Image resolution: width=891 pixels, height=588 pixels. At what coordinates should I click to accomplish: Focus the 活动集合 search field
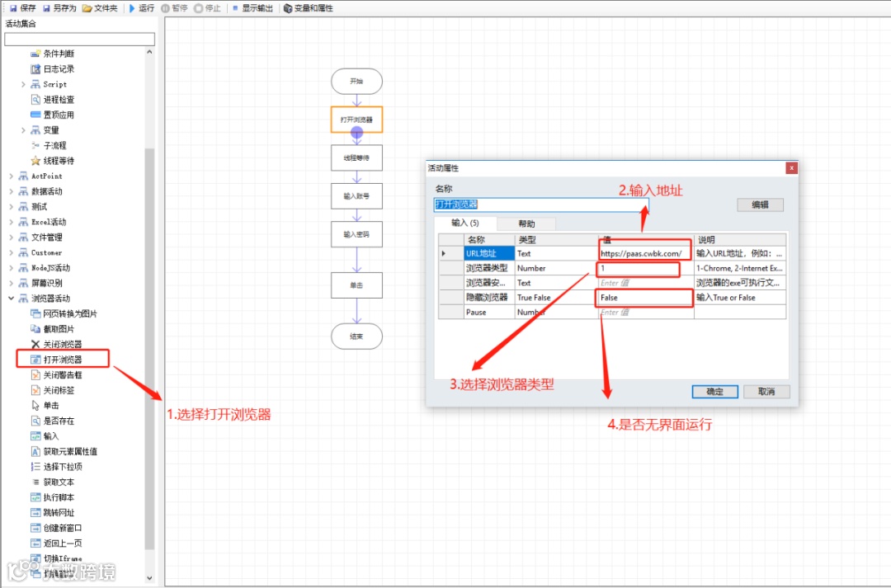[79, 39]
